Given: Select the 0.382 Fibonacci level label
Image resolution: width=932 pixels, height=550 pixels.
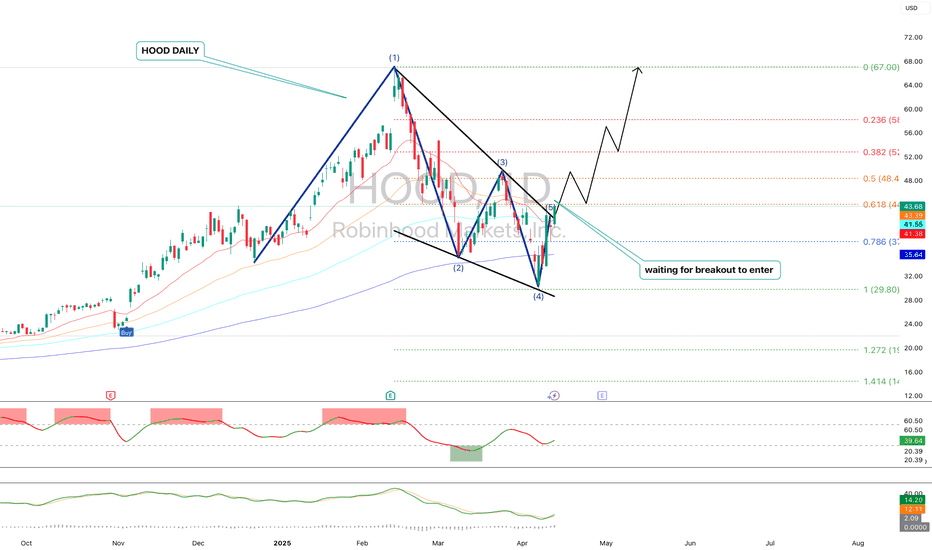Looking at the screenshot, I should (x=881, y=152).
